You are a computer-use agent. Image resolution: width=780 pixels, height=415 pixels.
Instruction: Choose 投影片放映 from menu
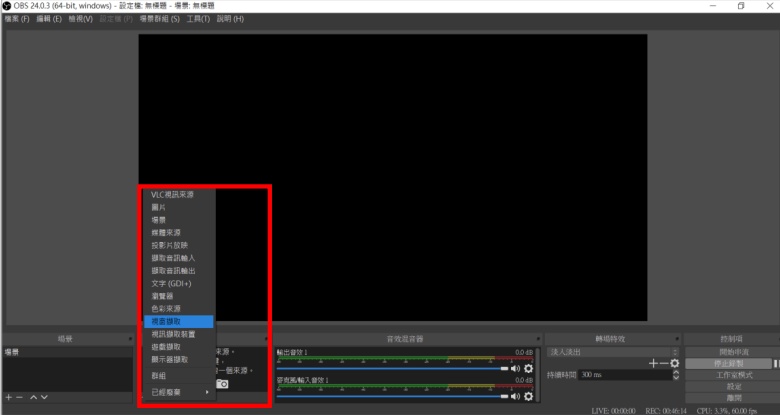179,245
